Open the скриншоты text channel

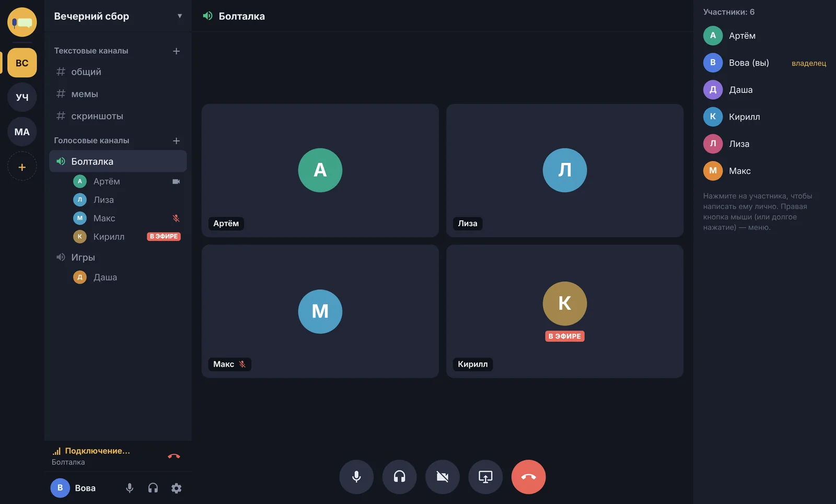[118, 116]
